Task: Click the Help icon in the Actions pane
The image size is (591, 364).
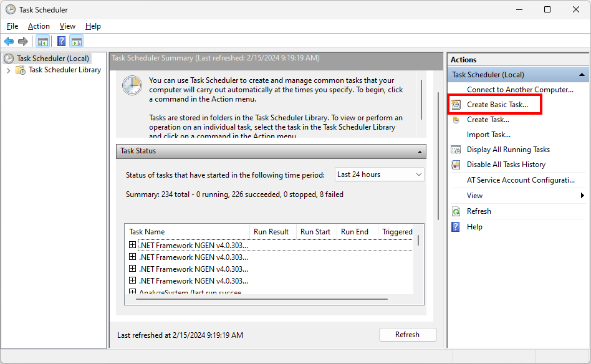Action: click(x=456, y=227)
